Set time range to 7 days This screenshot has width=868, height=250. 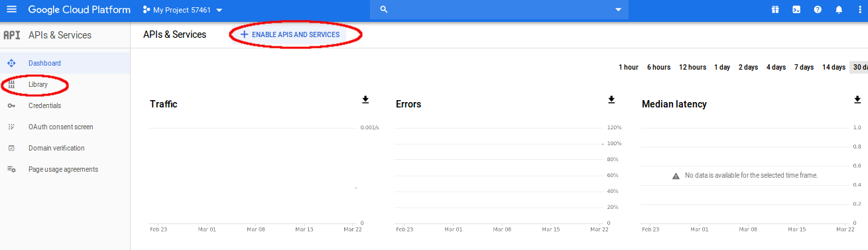pos(804,67)
